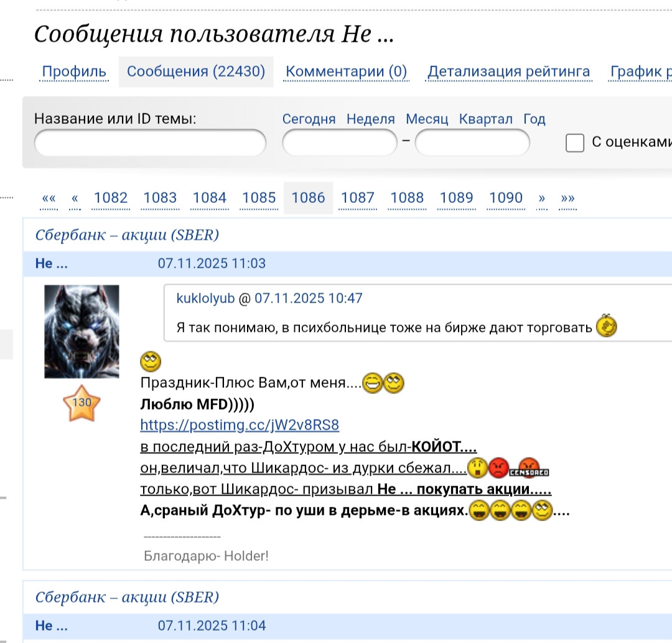Go to last page with »» link

[x=568, y=198]
